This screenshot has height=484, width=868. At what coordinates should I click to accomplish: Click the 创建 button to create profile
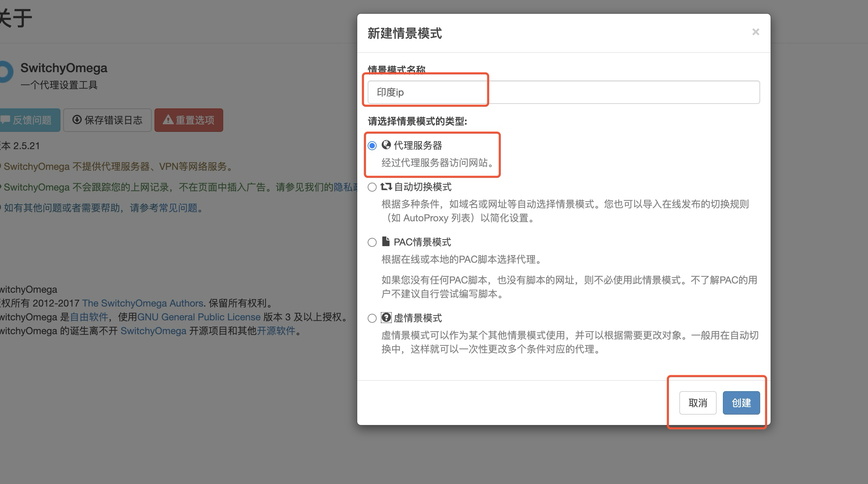741,403
